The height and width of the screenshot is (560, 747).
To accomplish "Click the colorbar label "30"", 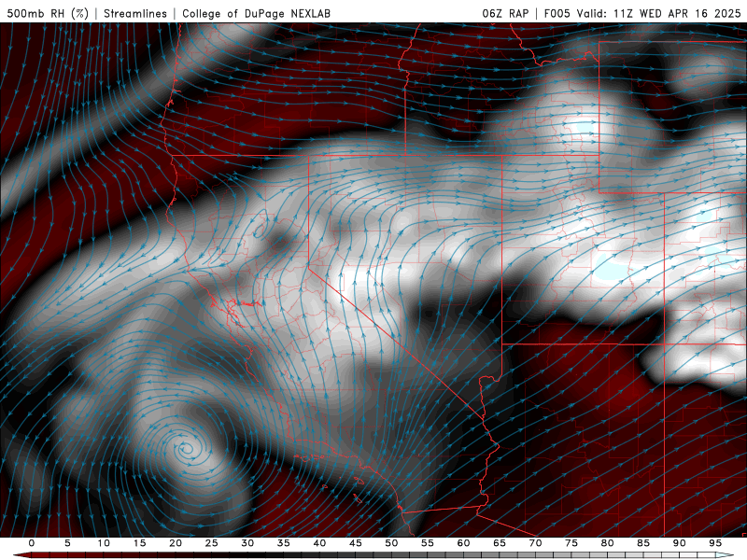I will coord(247,543).
